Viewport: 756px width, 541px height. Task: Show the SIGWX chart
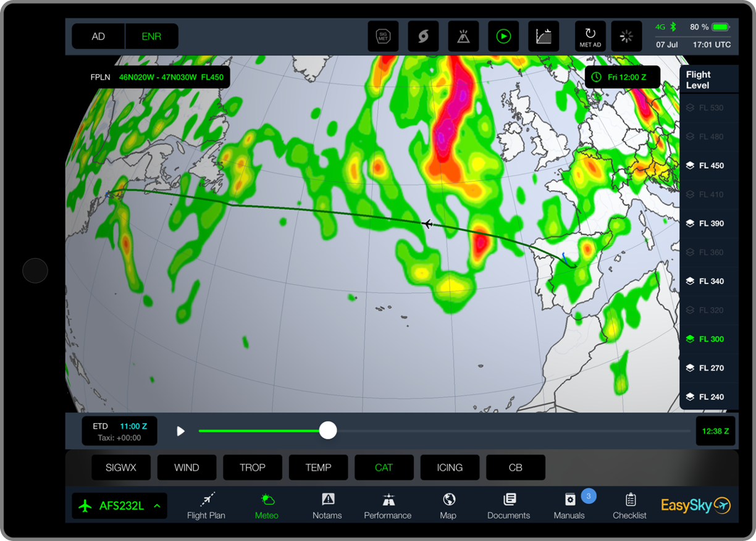(120, 468)
